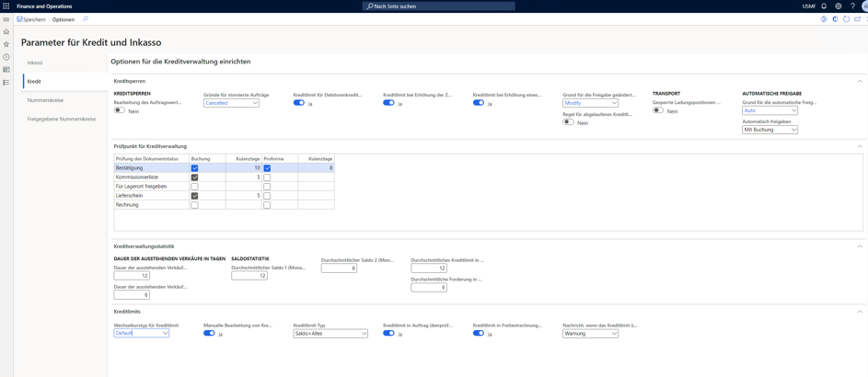
Task: Open the Optionen menu
Action: tap(64, 19)
